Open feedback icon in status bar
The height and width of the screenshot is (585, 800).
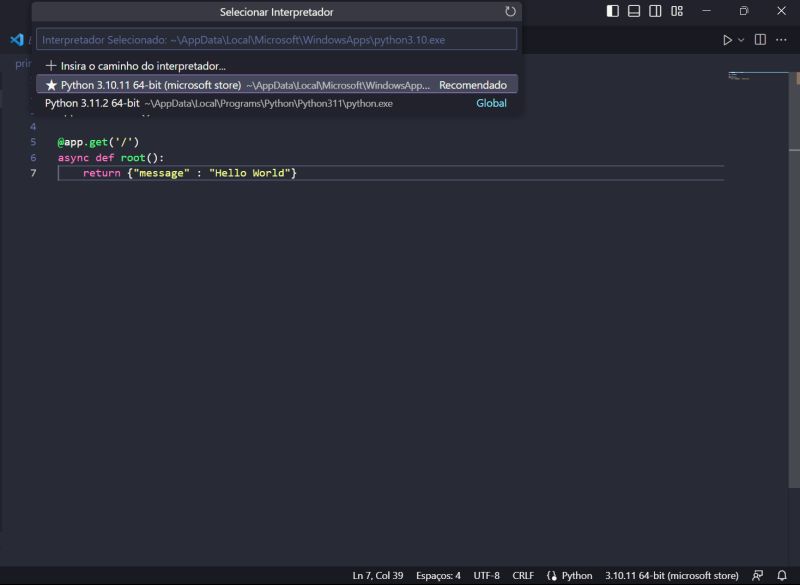tap(758, 575)
